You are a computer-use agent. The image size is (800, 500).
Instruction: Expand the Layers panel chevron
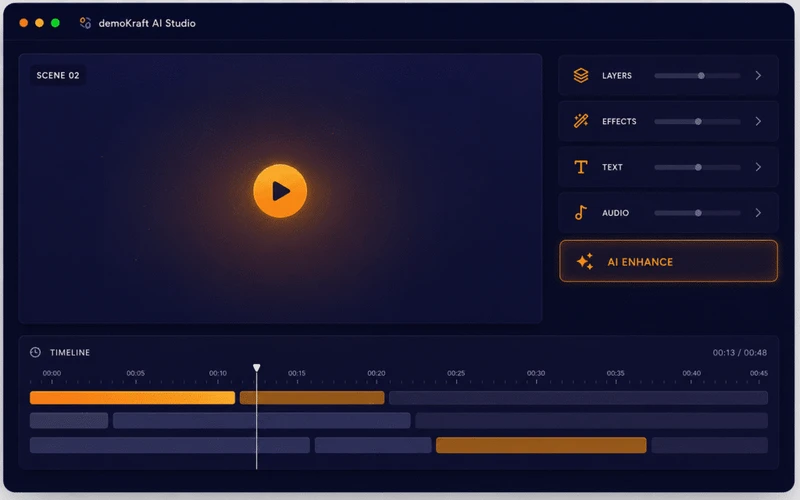(758, 76)
